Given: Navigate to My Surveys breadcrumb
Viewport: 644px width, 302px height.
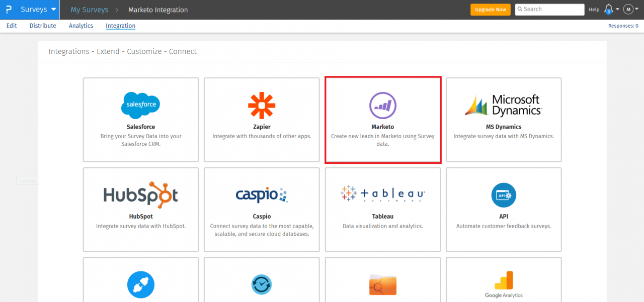Looking at the screenshot, I should (89, 9).
